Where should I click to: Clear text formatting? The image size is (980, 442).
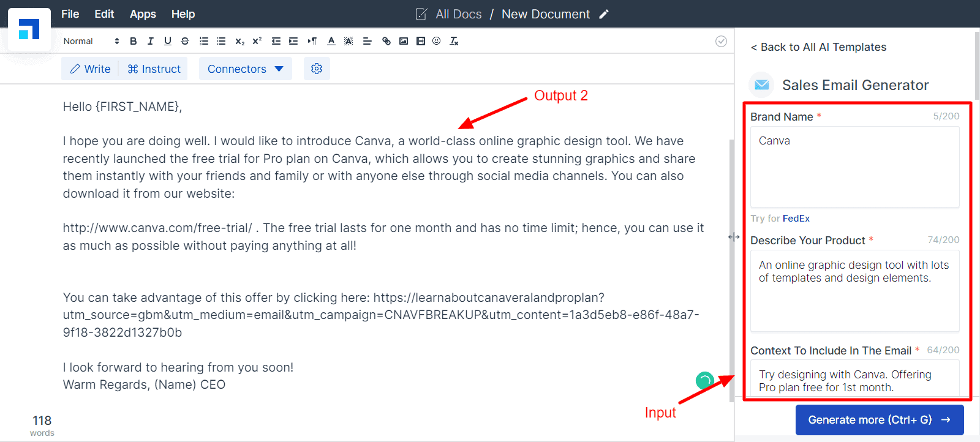[x=454, y=41]
